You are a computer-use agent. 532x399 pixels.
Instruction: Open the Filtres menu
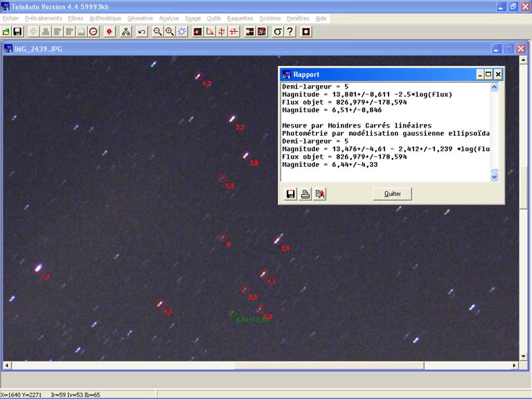click(76, 18)
